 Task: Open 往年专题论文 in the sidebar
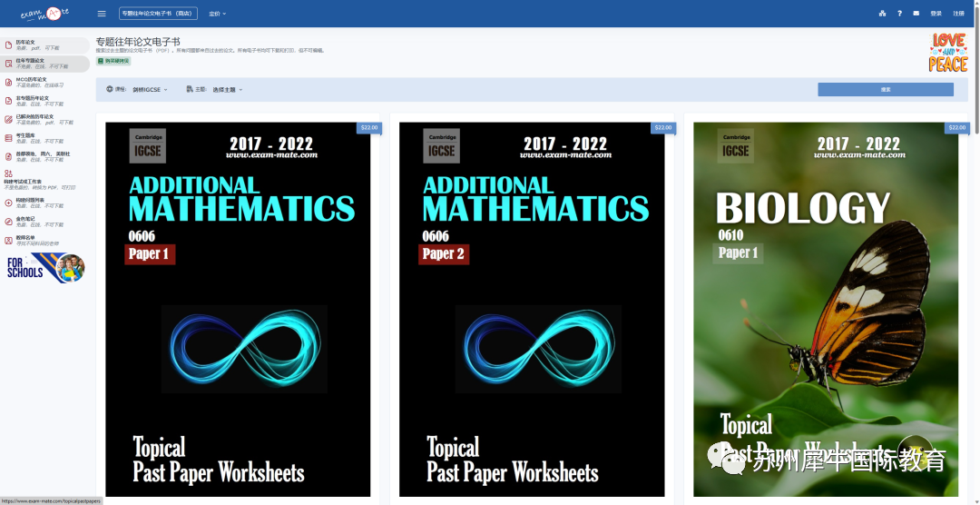[45, 64]
